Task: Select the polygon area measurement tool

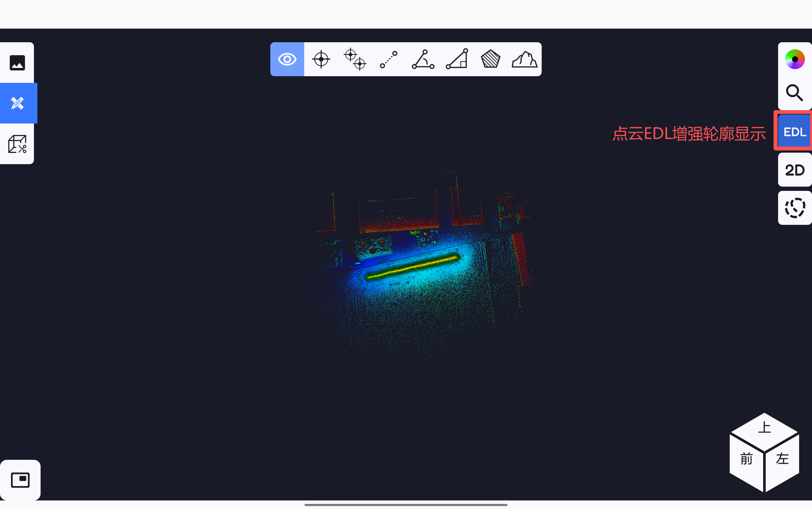Action: click(491, 59)
